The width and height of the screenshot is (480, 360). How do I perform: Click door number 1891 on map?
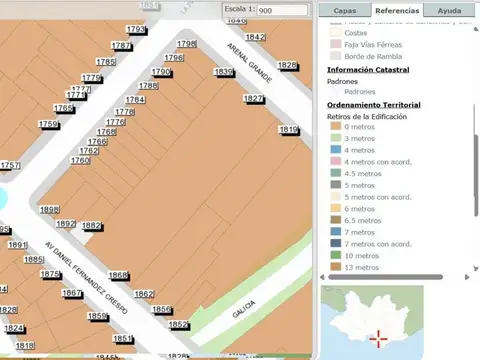tap(18, 245)
